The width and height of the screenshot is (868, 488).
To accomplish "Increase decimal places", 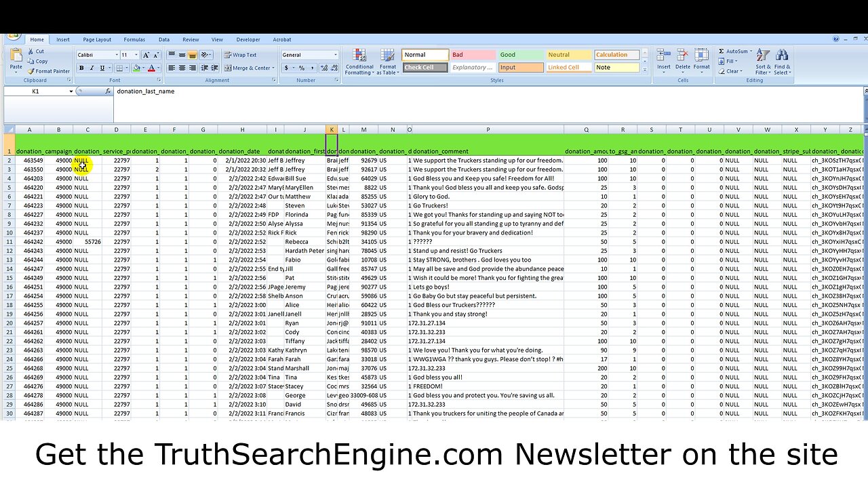I will [x=323, y=68].
